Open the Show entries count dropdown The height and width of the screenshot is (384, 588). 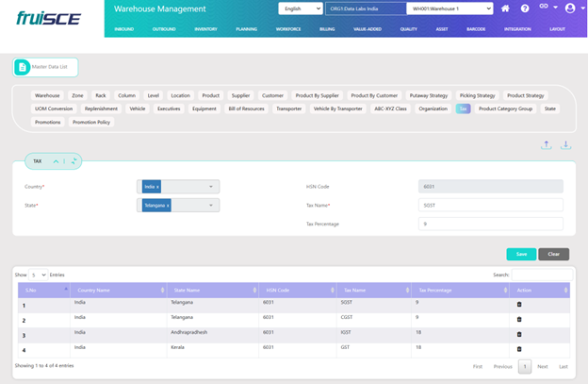coord(38,275)
